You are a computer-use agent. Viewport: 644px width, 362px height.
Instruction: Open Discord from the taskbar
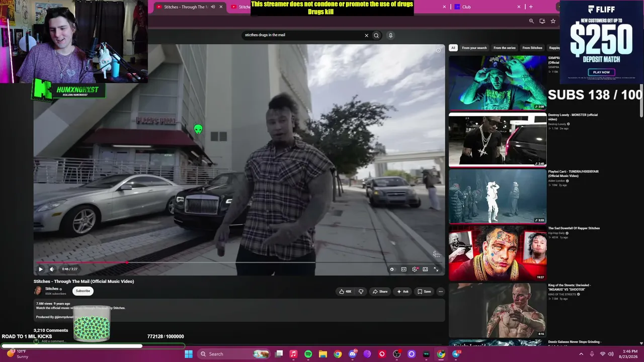pos(352,354)
